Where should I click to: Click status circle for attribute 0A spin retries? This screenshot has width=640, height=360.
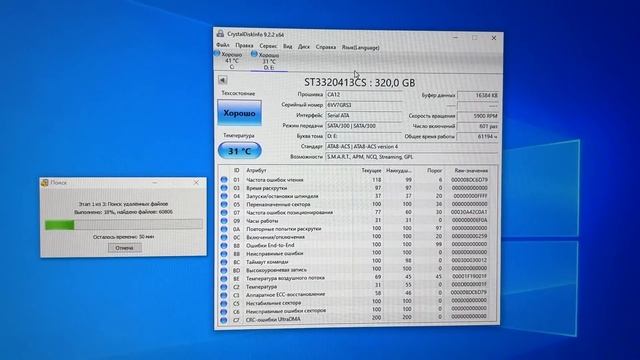(224, 229)
